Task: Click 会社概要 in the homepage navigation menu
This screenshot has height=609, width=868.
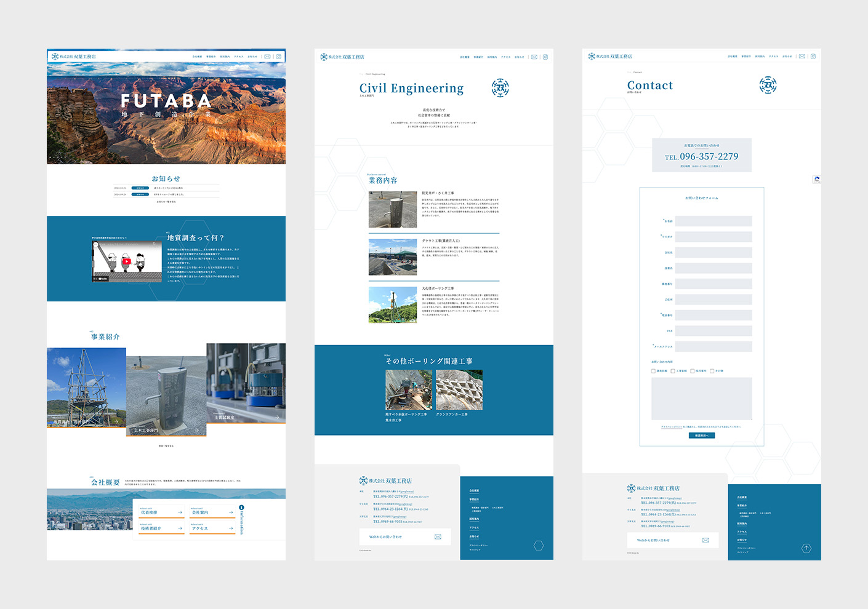Action: pyautogui.click(x=197, y=57)
